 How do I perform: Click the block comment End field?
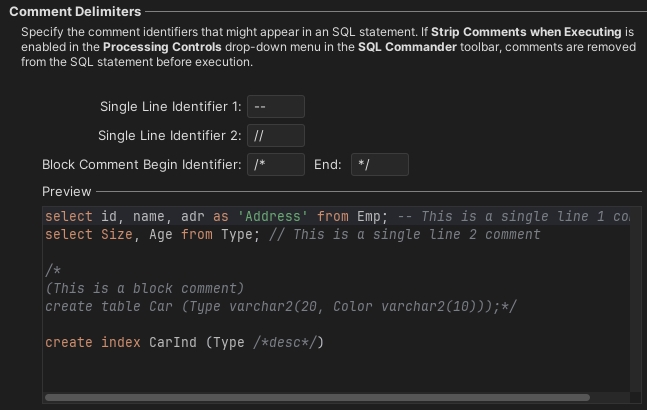click(379, 165)
